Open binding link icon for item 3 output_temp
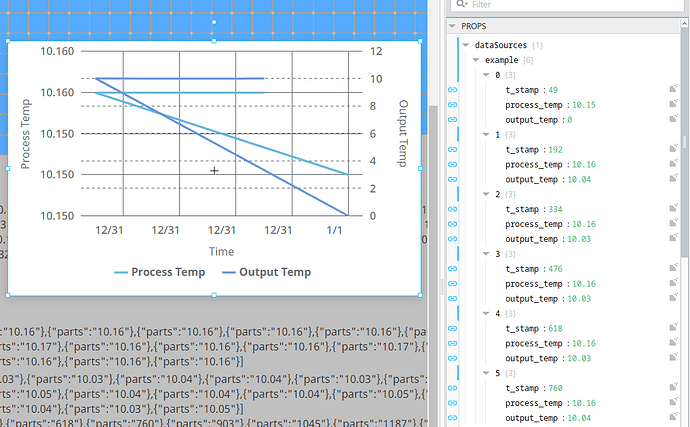The image size is (690, 427). click(452, 298)
